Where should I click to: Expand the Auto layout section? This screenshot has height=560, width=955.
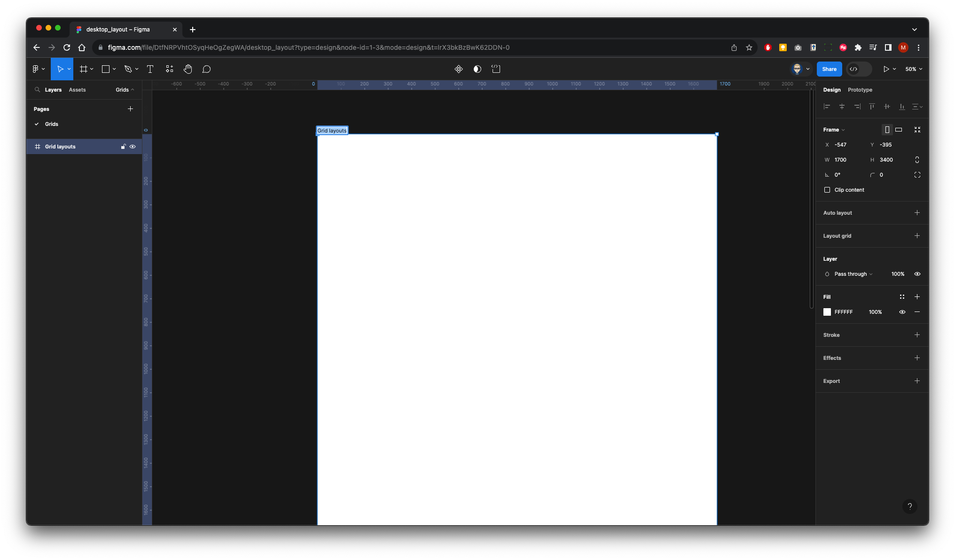(x=917, y=213)
